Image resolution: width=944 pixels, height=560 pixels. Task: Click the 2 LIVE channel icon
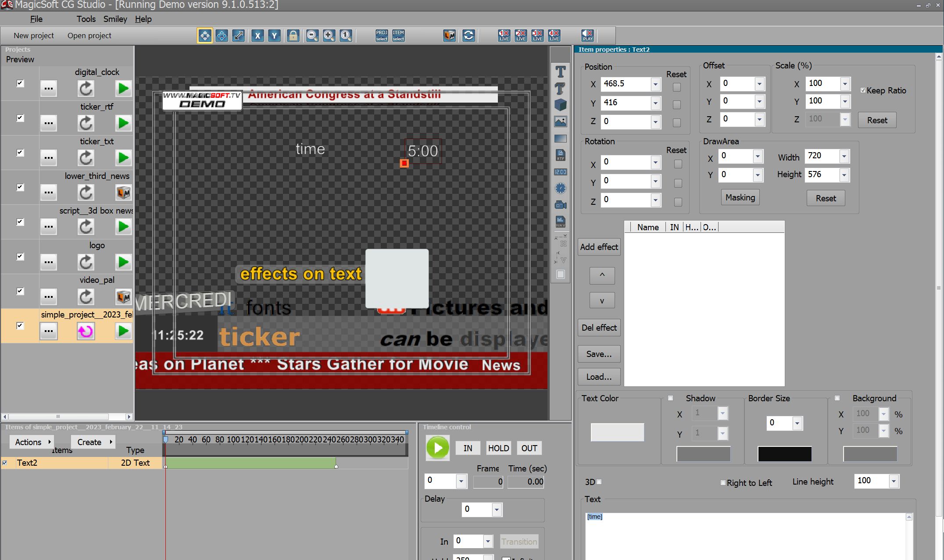(521, 36)
